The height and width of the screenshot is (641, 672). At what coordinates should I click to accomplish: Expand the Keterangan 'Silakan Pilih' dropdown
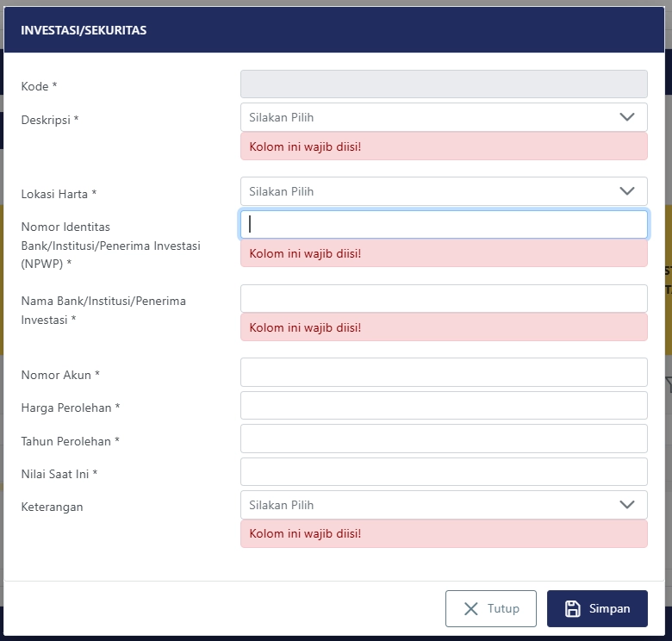(444, 505)
